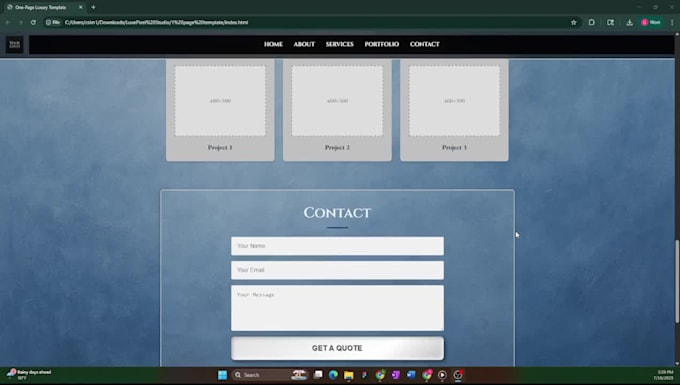Click the page vertical scrollbar thumb

(x=677, y=281)
